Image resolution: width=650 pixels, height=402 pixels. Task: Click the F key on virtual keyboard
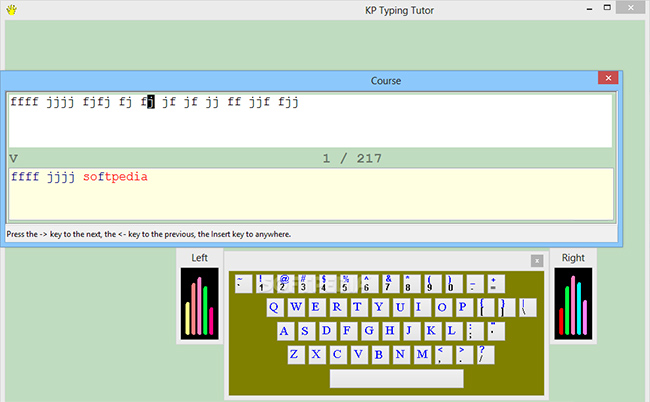click(x=348, y=331)
